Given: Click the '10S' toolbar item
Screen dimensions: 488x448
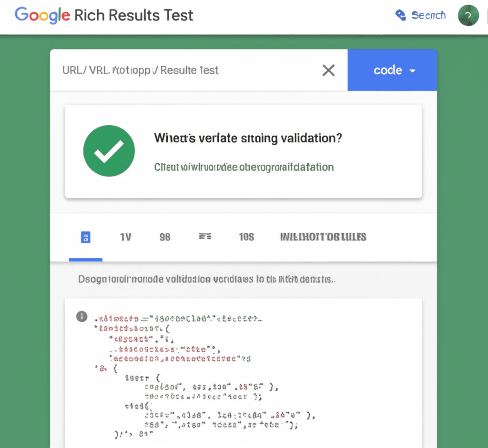Looking at the screenshot, I should click(x=246, y=237).
